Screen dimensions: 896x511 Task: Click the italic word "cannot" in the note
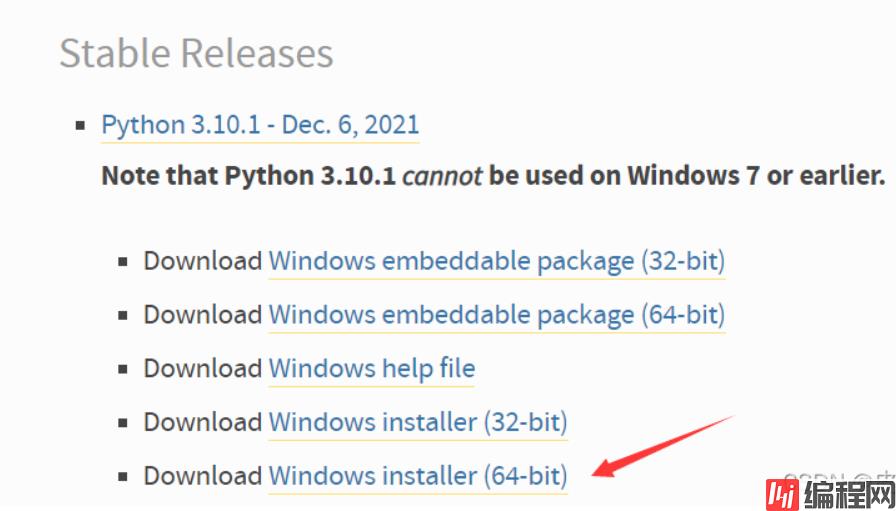[x=441, y=177]
